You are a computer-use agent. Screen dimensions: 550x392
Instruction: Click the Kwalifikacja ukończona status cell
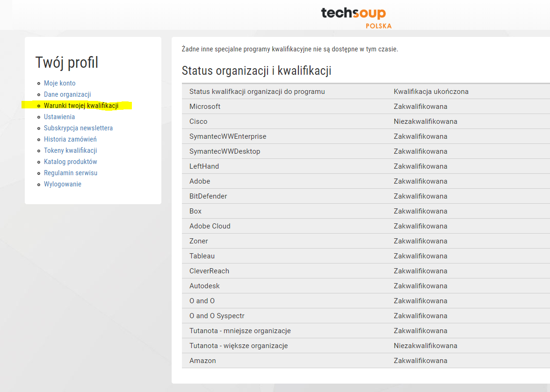coord(431,92)
